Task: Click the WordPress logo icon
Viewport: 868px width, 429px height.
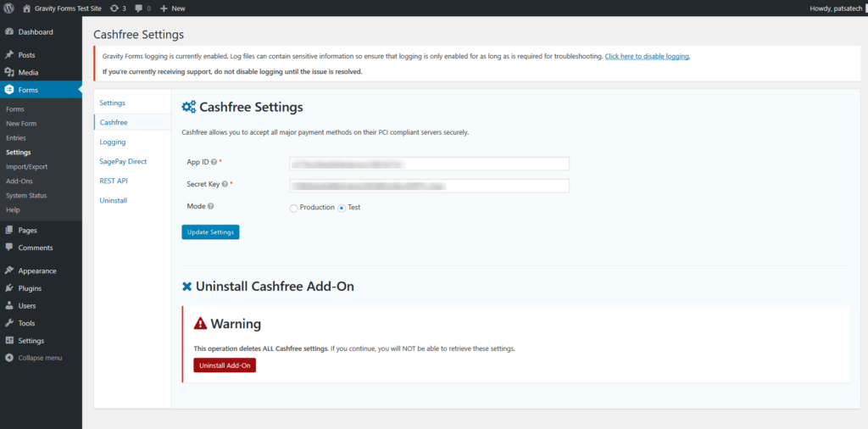Action: point(8,8)
